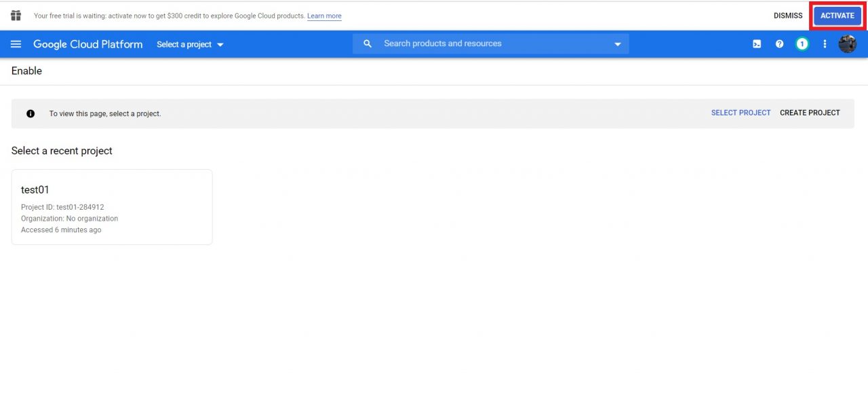The width and height of the screenshot is (868, 408).
Task: Follow the Learn more link
Action: click(324, 16)
